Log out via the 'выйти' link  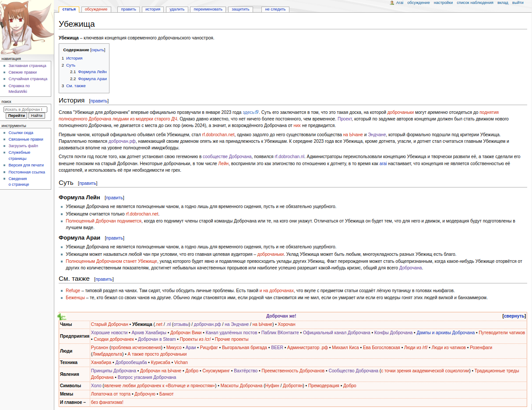(x=518, y=3)
